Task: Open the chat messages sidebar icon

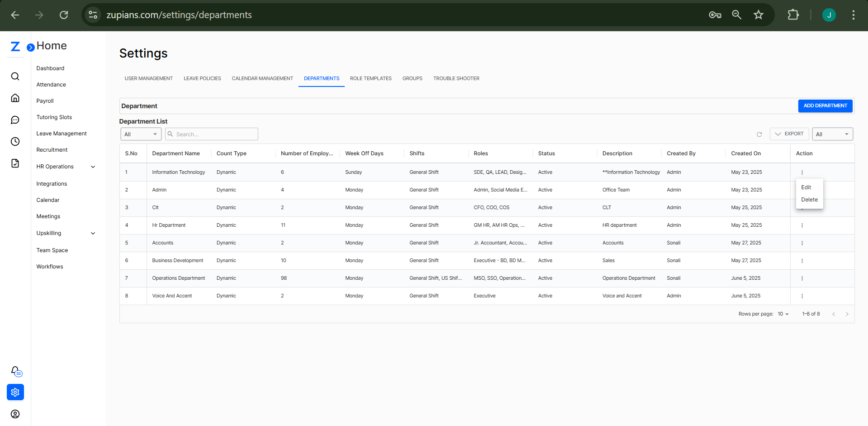Action: point(15,120)
